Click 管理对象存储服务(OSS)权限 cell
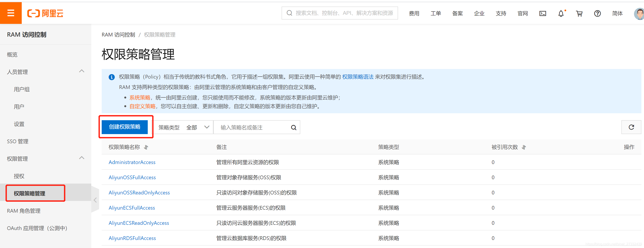 tap(249, 177)
